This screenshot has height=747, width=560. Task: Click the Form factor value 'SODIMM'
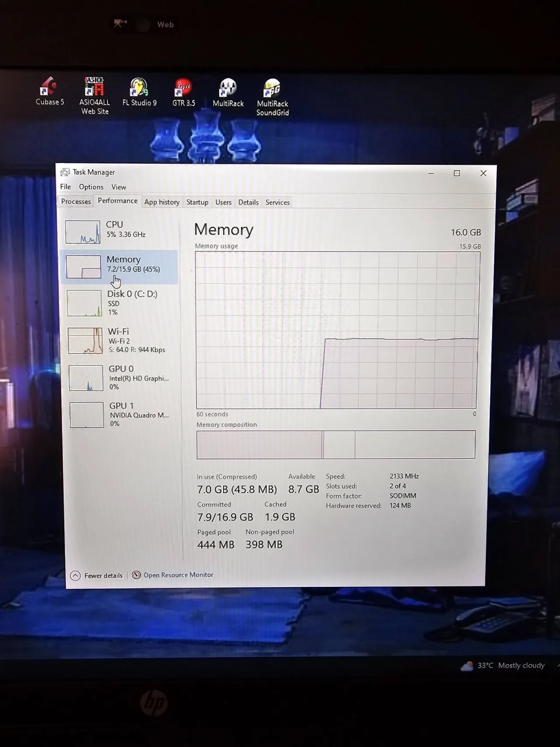403,496
